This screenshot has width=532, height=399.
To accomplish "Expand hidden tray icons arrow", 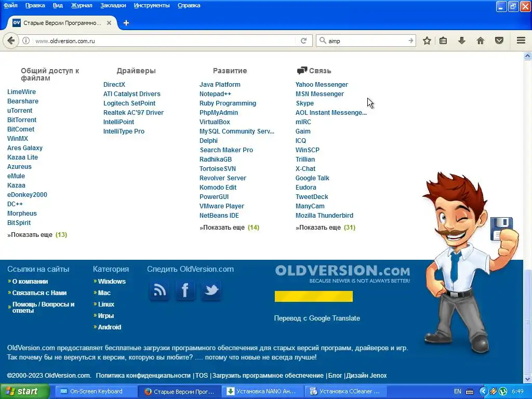I will point(484,392).
